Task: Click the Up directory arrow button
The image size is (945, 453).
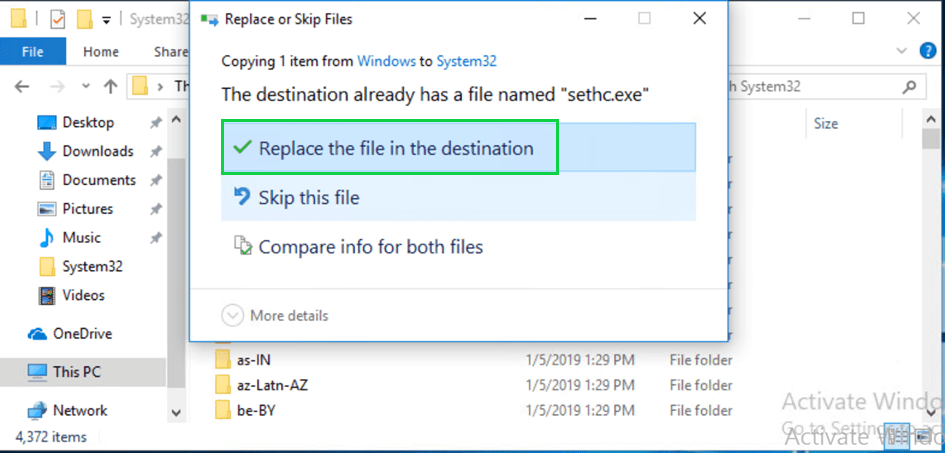Action: pyautogui.click(x=110, y=86)
